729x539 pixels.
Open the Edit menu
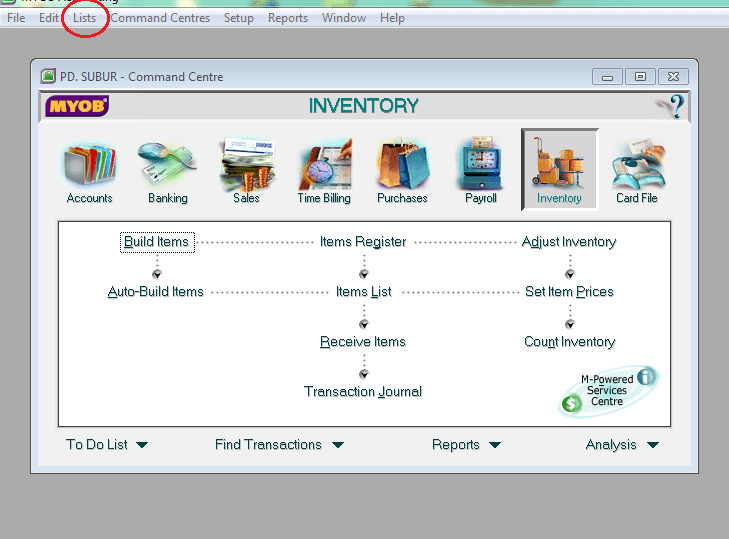click(48, 18)
